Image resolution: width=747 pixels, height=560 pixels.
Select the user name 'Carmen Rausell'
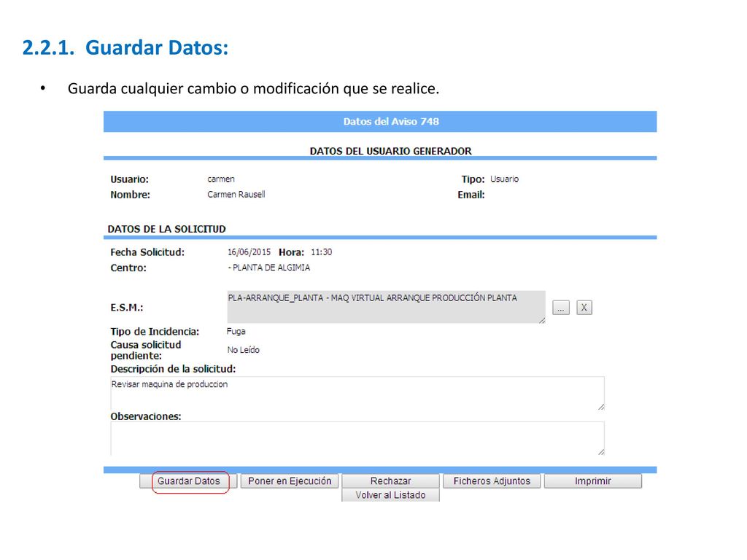(236, 194)
